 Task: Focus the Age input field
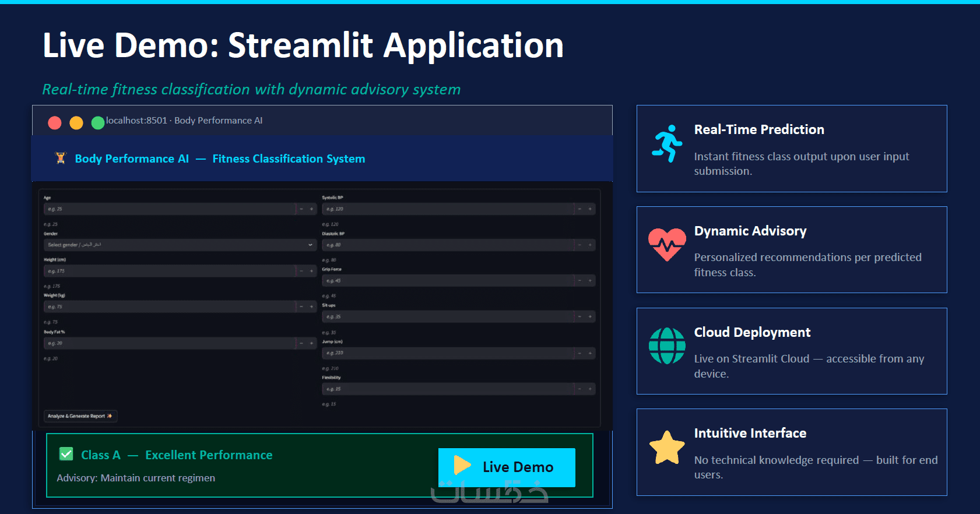click(x=170, y=209)
